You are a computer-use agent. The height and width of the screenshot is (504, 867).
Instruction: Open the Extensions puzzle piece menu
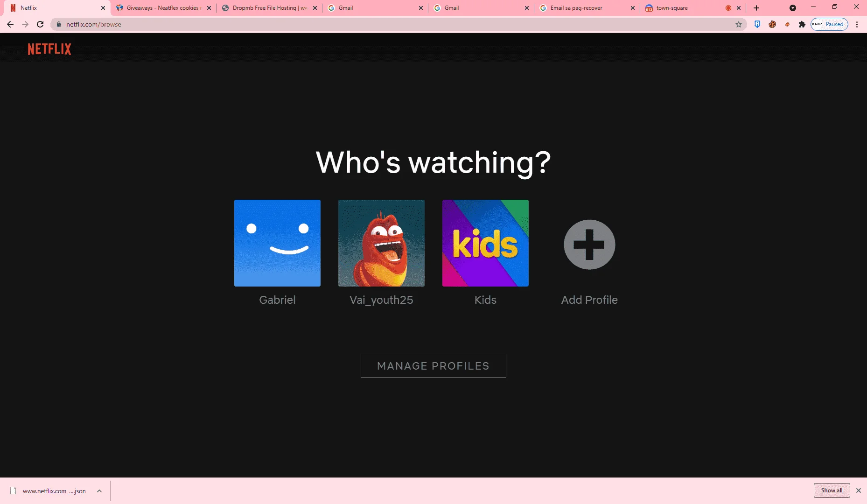point(802,24)
